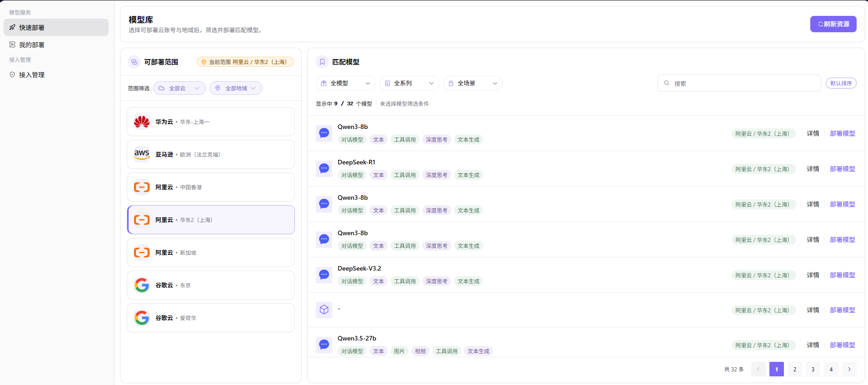Click the 可部署范围 panel header icon
868x385 pixels.
tap(134, 62)
